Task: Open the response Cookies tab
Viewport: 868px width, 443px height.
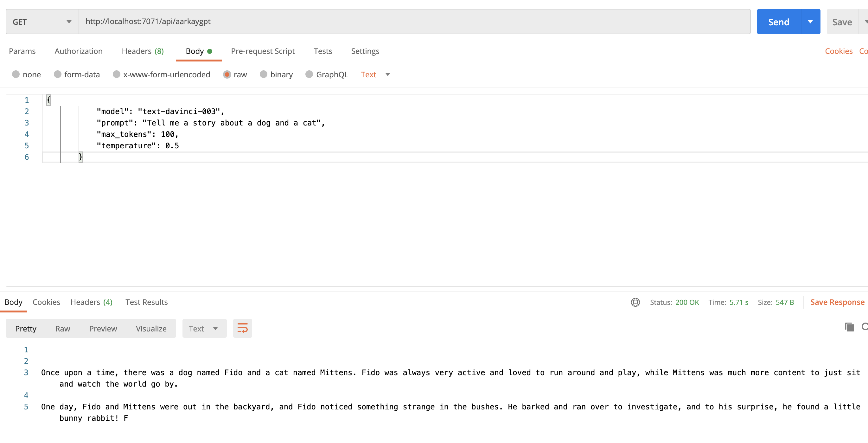Action: (47, 302)
